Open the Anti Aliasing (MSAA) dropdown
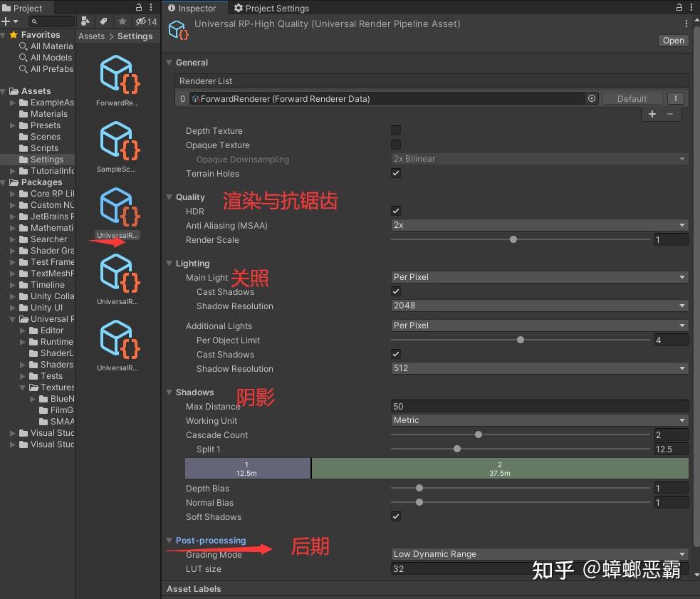This screenshot has width=700, height=599. [x=538, y=225]
